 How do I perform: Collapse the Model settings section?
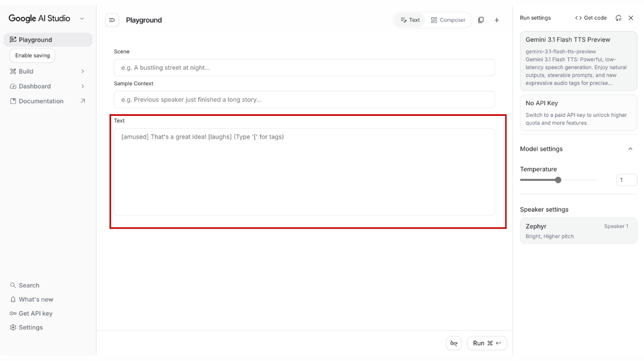[630, 149]
